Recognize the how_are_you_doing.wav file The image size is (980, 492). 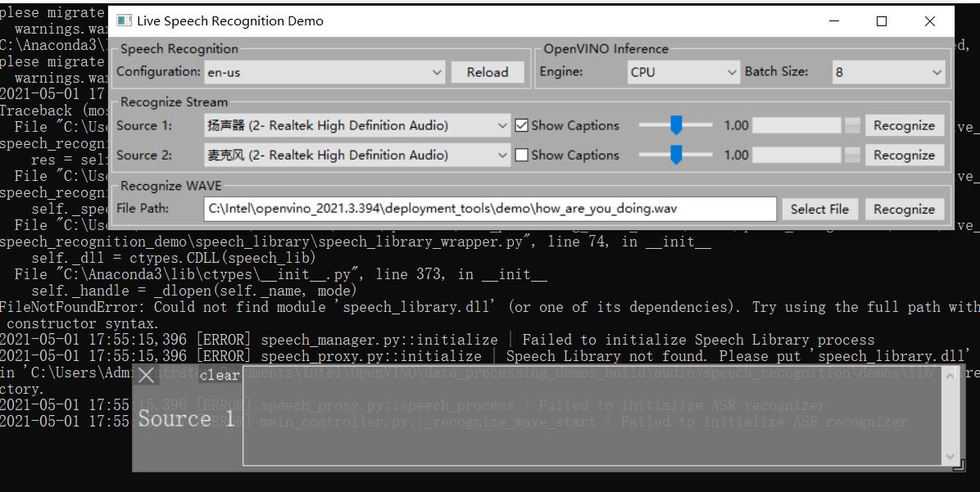coord(905,209)
